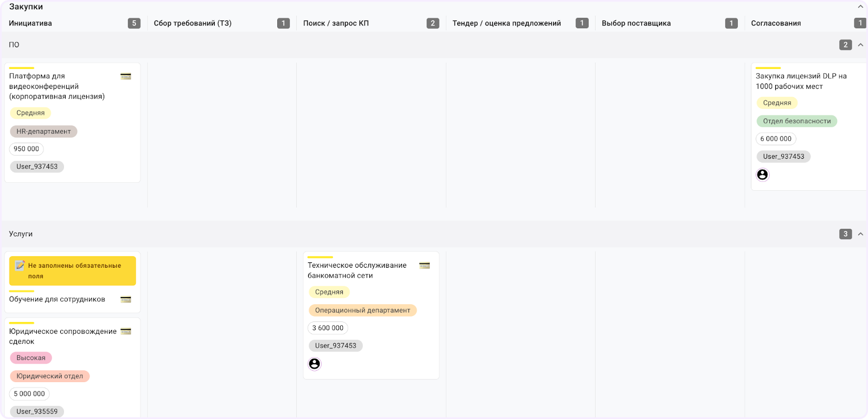This screenshot has width=868, height=419.
Task: Click avatar icon on ATM maintenance card
Action: click(x=314, y=364)
